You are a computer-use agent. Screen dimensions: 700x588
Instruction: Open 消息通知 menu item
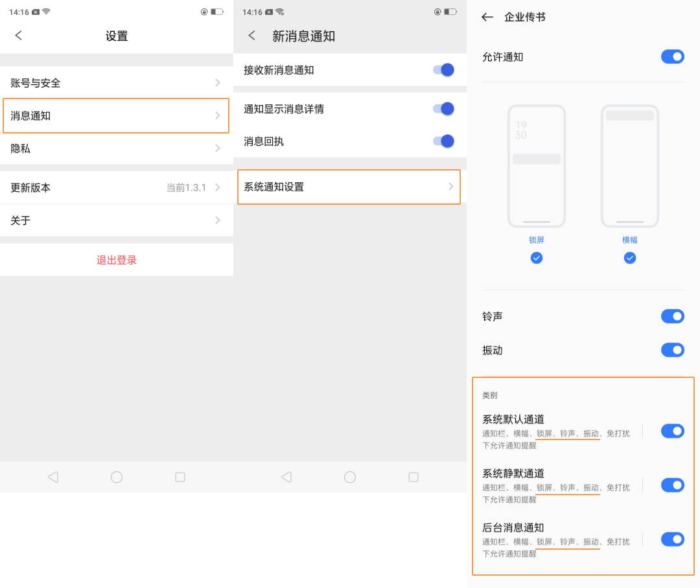click(x=116, y=116)
